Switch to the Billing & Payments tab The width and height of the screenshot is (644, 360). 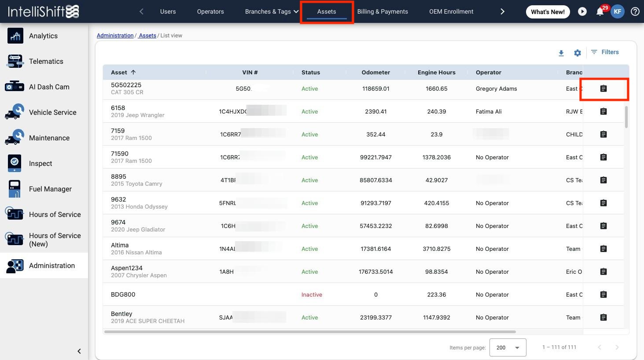[383, 11]
